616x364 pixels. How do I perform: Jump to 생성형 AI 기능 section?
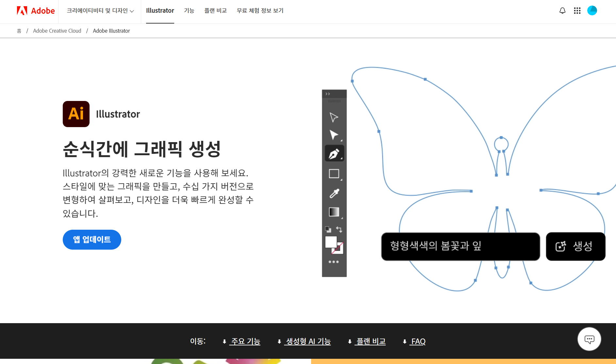tap(308, 341)
